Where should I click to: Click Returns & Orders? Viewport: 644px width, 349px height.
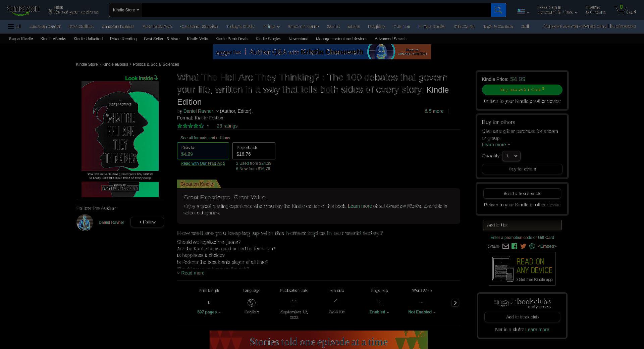pos(596,10)
